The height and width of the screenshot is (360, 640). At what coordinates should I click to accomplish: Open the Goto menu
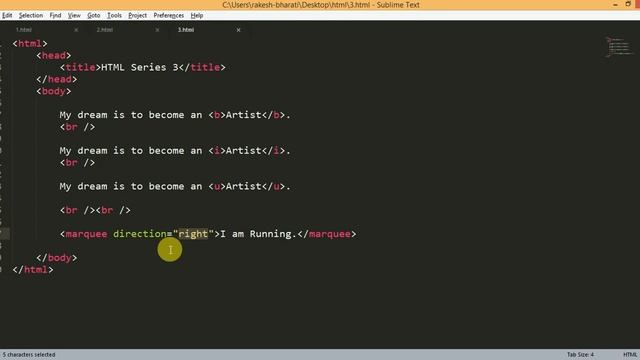(93, 16)
